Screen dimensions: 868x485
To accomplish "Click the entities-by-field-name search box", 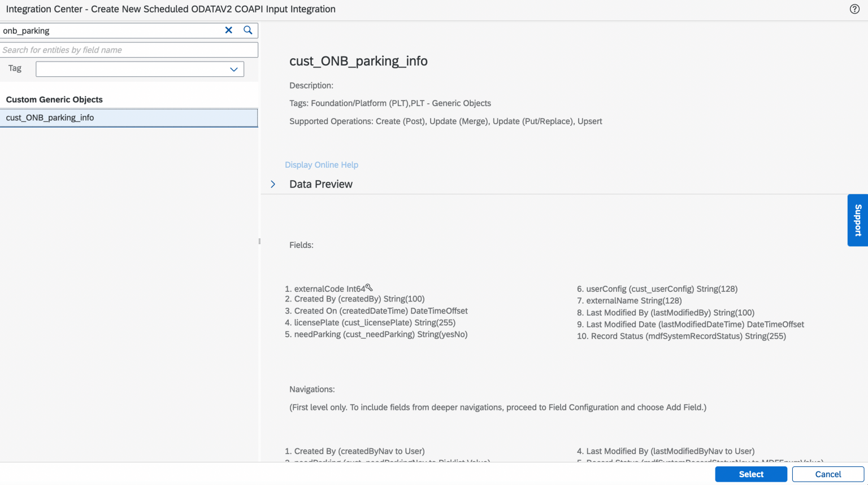I will click(129, 50).
